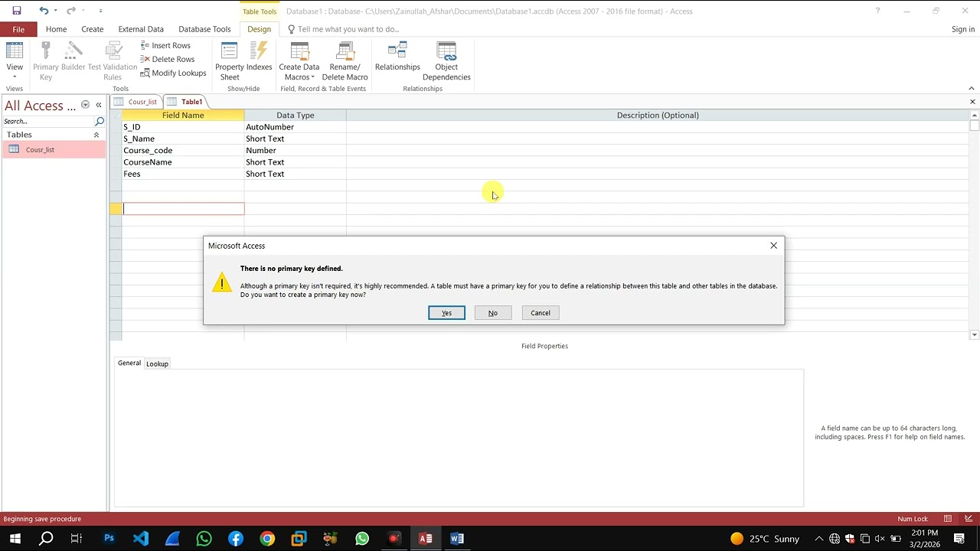Image resolution: width=980 pixels, height=551 pixels.
Task: Open the Indexes lightning icon
Action: coord(259,51)
